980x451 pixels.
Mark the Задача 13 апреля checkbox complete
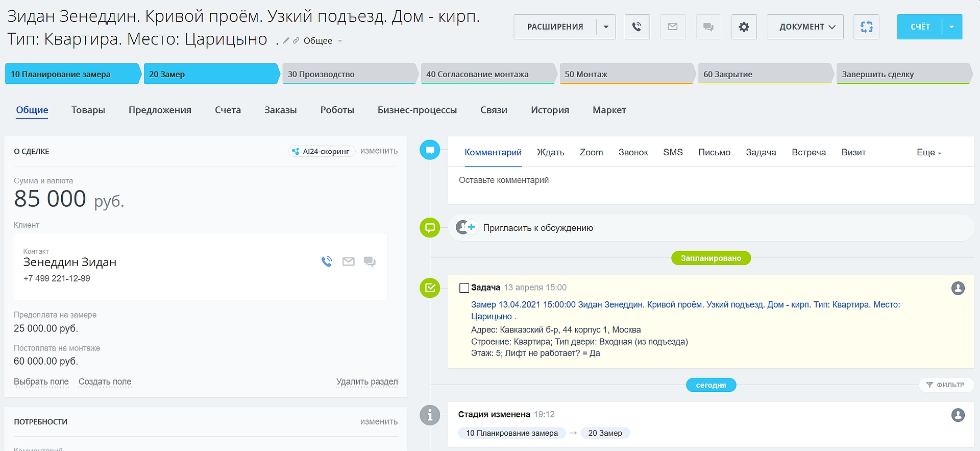tap(464, 288)
